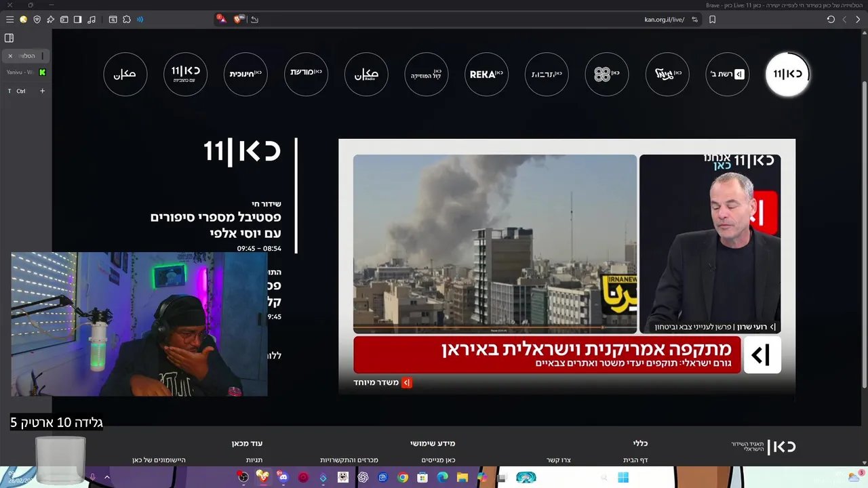
Task: Click the live video player
Action: tap(567, 266)
